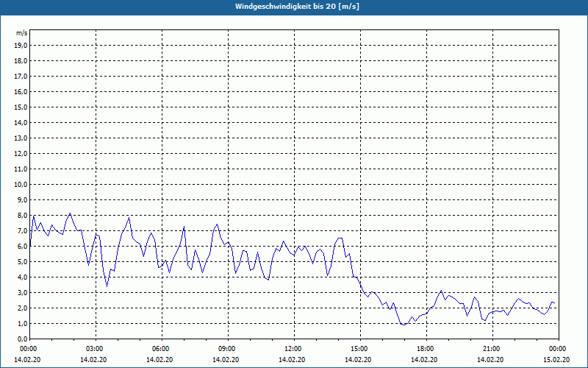
Task: Click the 19,0 y-axis label
Action: (x=21, y=46)
